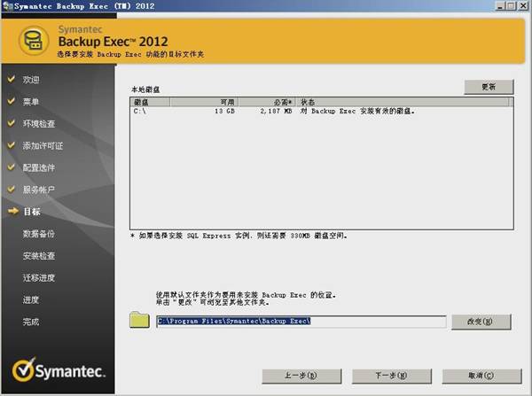This screenshot has height=396, width=532.
Task: Select the 完成 step in sidebar
Action: coord(31,322)
